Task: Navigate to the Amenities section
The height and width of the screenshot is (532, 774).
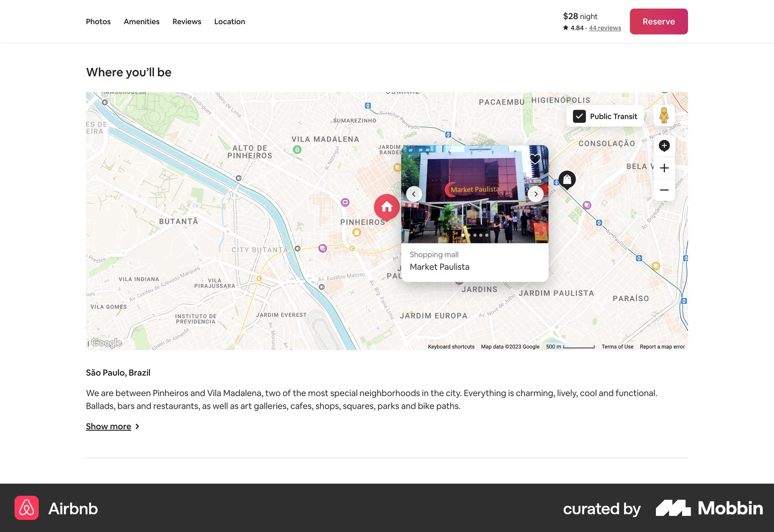Action: click(141, 21)
